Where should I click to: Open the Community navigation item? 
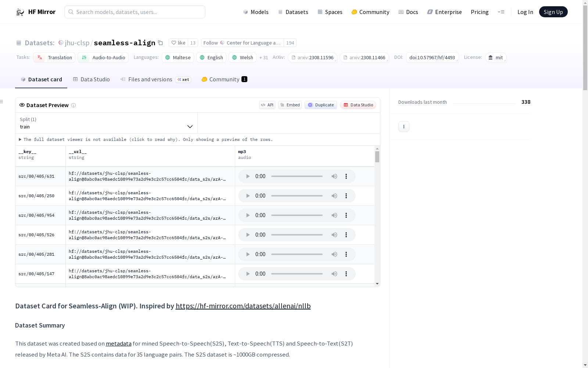click(370, 12)
